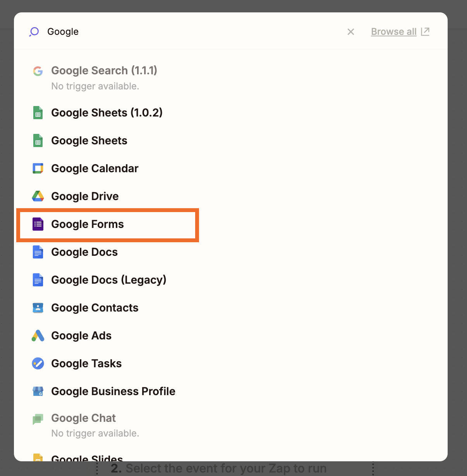
Task: Click the Google search text field
Action: (x=194, y=32)
